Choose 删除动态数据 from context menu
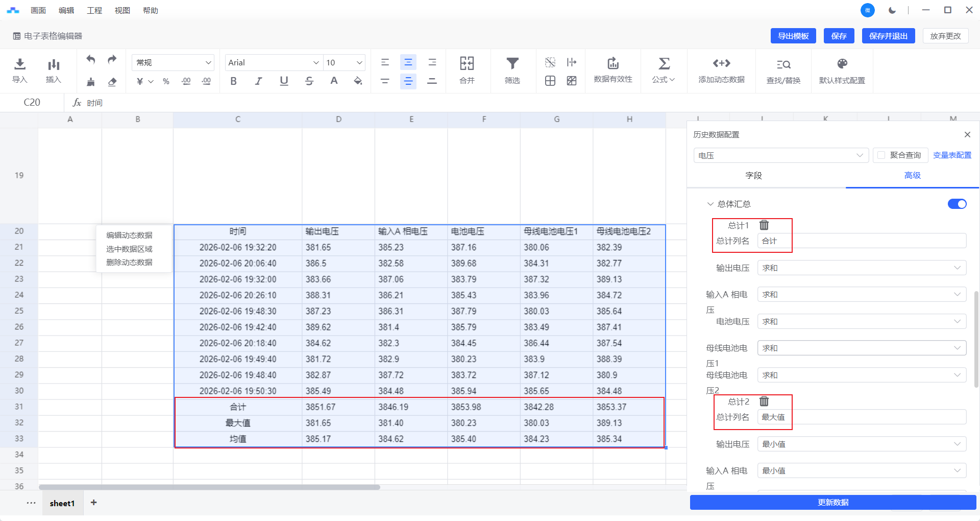The width and height of the screenshot is (980, 521). coord(129,263)
